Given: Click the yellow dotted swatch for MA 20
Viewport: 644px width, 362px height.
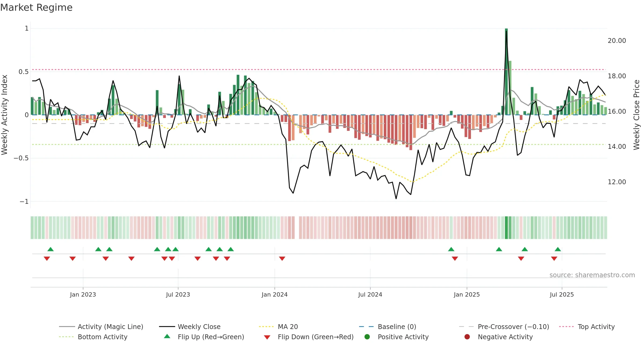Looking at the screenshot, I should 266,327.
